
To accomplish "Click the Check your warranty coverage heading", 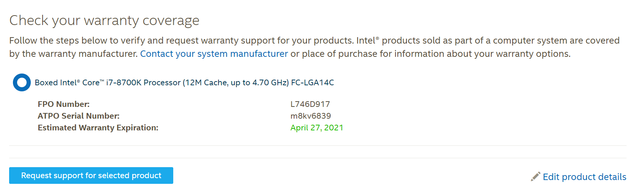I will click(104, 20).
